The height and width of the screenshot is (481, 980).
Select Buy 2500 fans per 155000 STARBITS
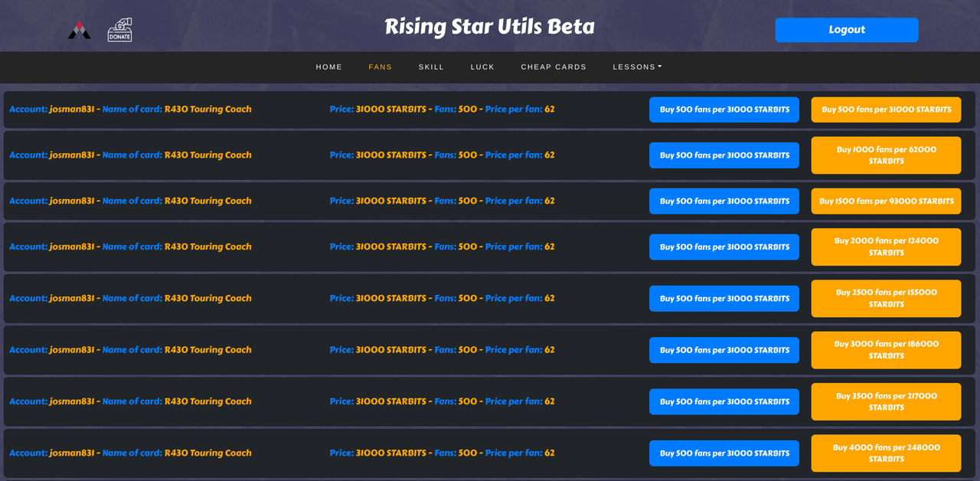886,298
